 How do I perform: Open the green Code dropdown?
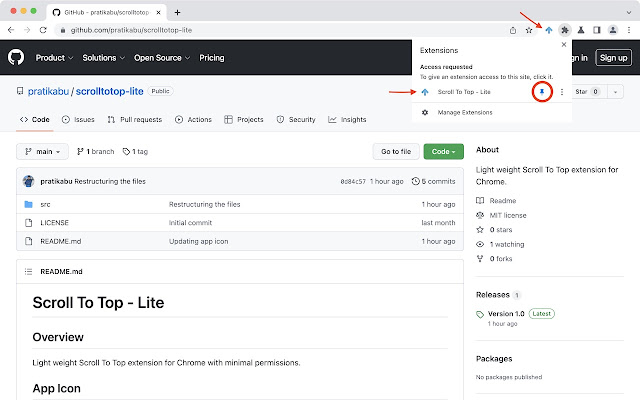[x=443, y=151]
